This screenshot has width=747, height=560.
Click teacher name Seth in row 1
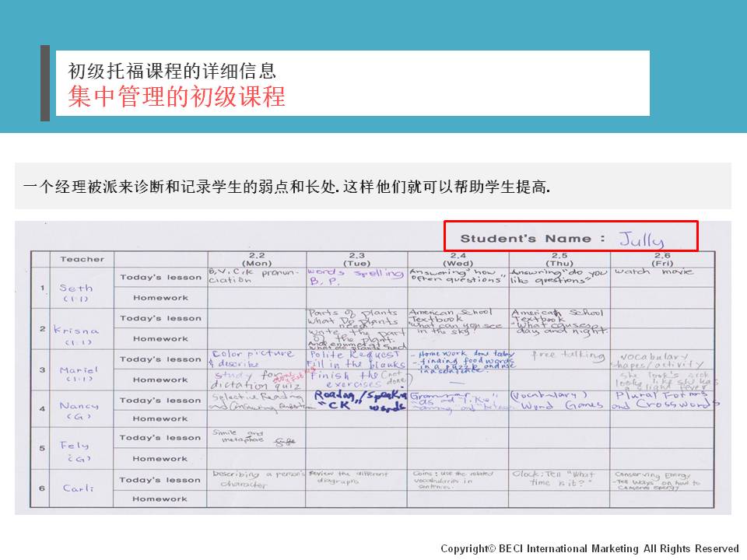point(75,289)
